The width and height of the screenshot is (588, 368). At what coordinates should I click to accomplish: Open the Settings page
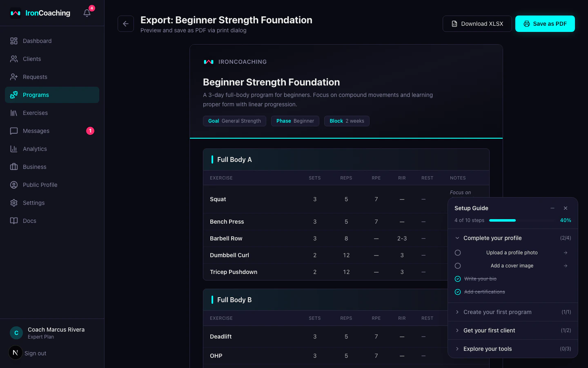point(52,203)
